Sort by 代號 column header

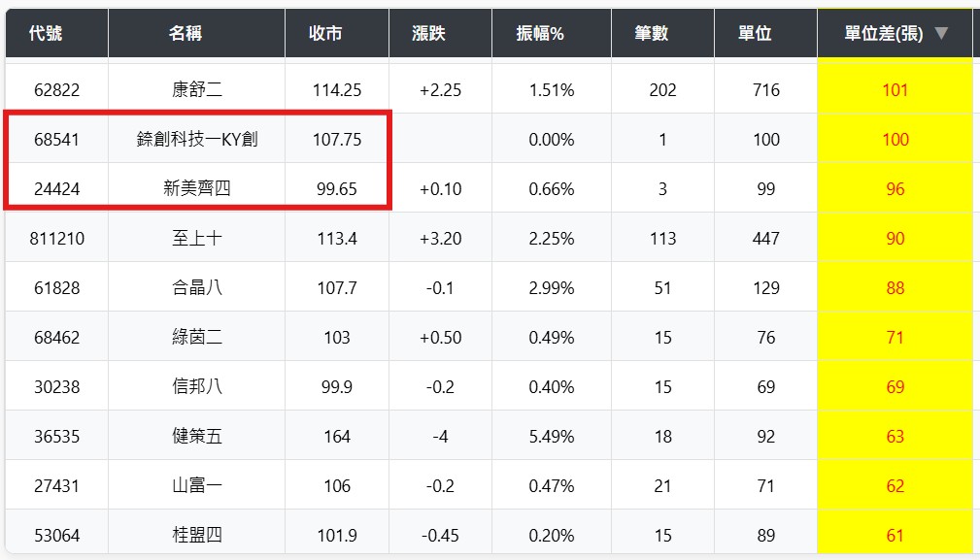46,34
